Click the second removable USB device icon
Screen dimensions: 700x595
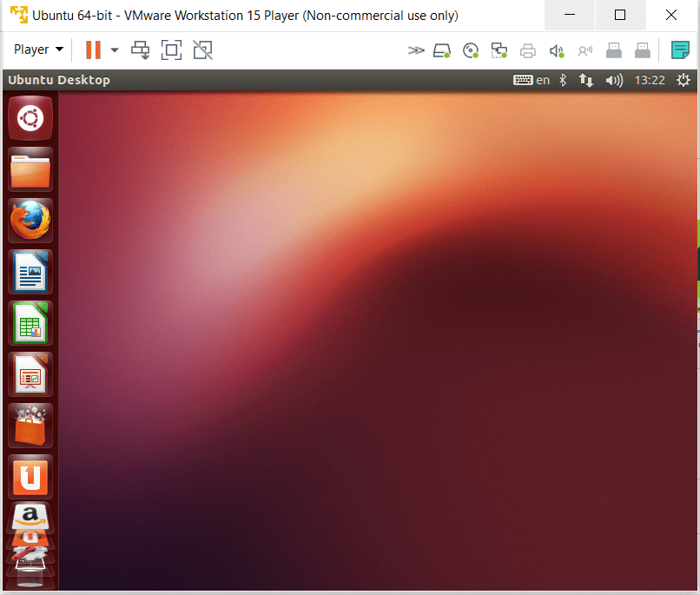point(643,50)
